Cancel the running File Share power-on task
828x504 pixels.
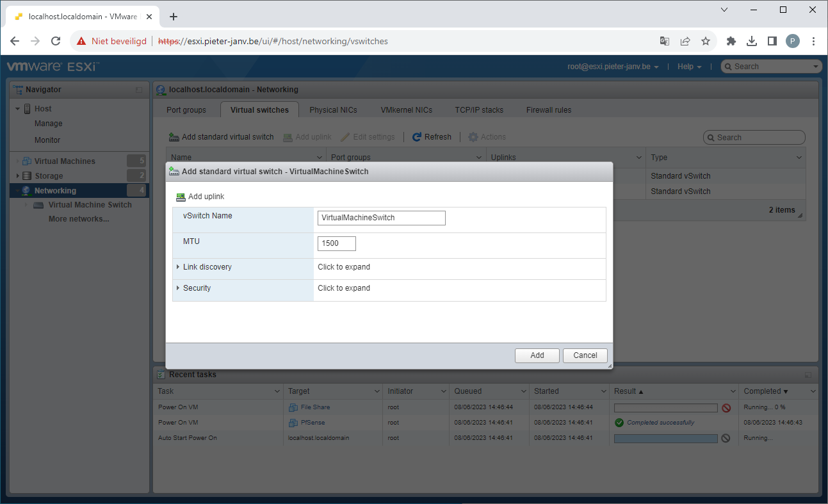pyautogui.click(x=726, y=408)
